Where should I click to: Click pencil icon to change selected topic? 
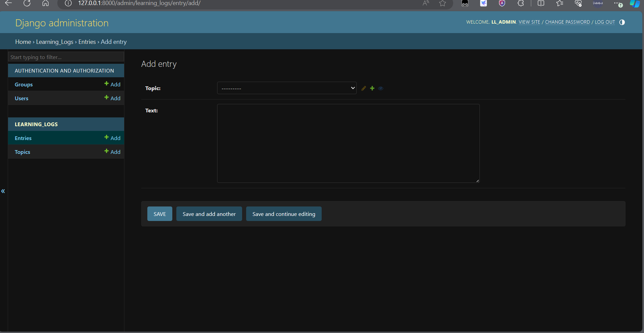pos(363,88)
